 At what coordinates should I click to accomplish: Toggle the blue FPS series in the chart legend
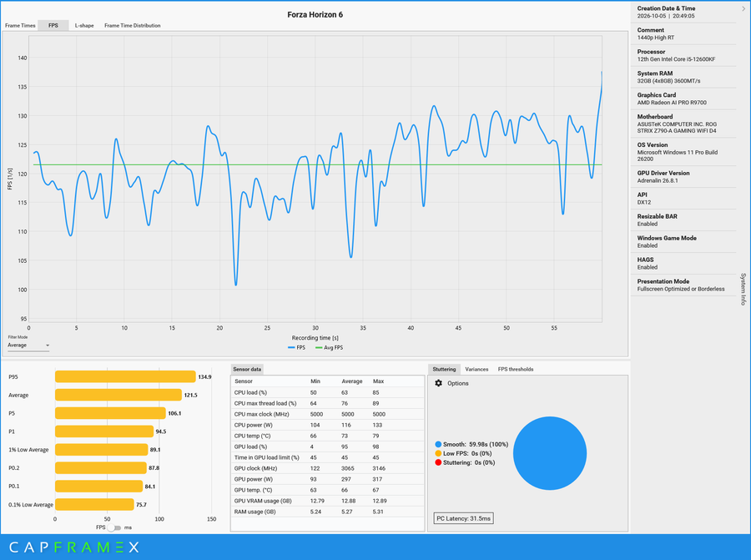pos(296,348)
